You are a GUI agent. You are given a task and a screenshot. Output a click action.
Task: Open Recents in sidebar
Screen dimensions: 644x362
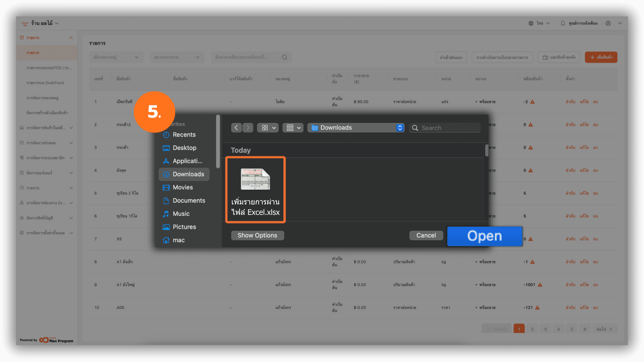tap(184, 135)
